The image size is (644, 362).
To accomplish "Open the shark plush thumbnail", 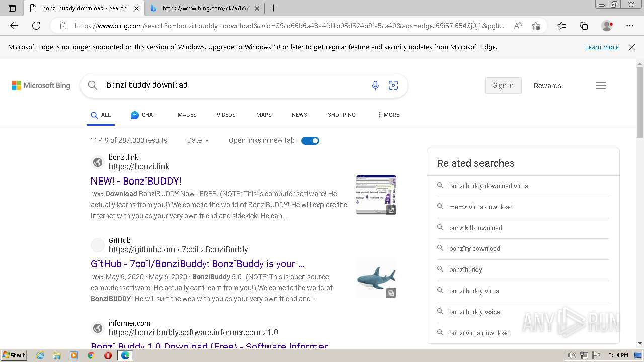I will click(x=376, y=278).
